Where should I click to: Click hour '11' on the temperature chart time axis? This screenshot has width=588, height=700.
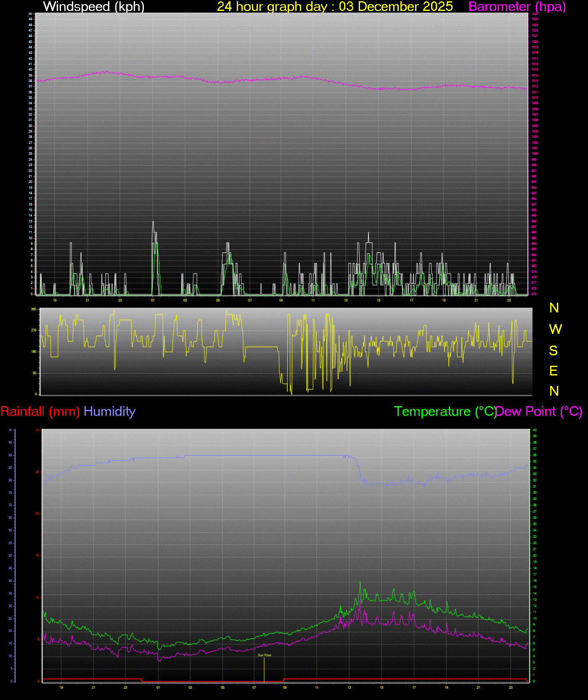(317, 687)
